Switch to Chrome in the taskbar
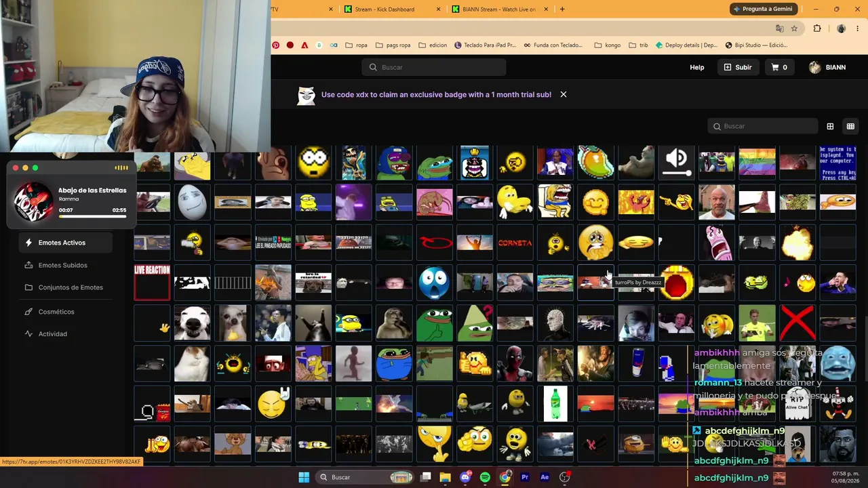 tap(505, 477)
